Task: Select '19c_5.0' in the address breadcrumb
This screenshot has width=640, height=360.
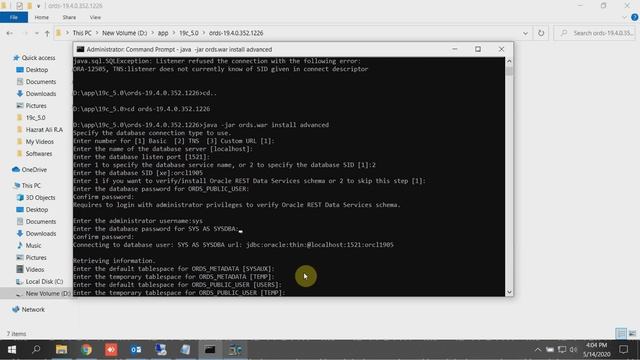Action: click(x=189, y=33)
